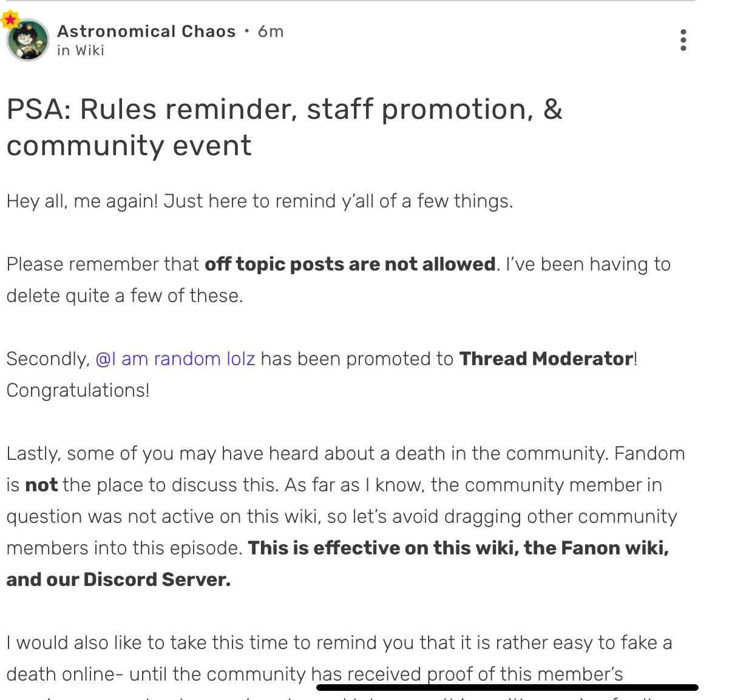
Task: Click the bold word not
Action: click(x=41, y=485)
